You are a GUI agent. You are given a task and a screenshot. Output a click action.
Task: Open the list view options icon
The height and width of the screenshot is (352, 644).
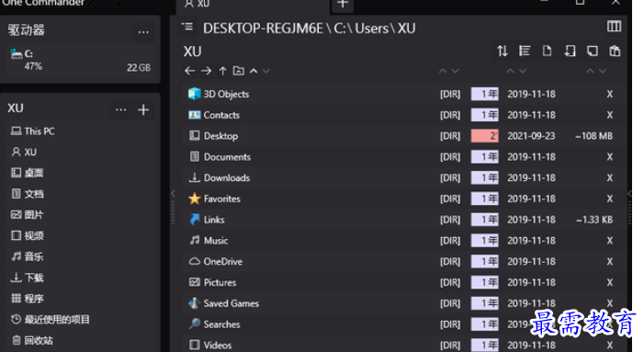click(x=525, y=51)
